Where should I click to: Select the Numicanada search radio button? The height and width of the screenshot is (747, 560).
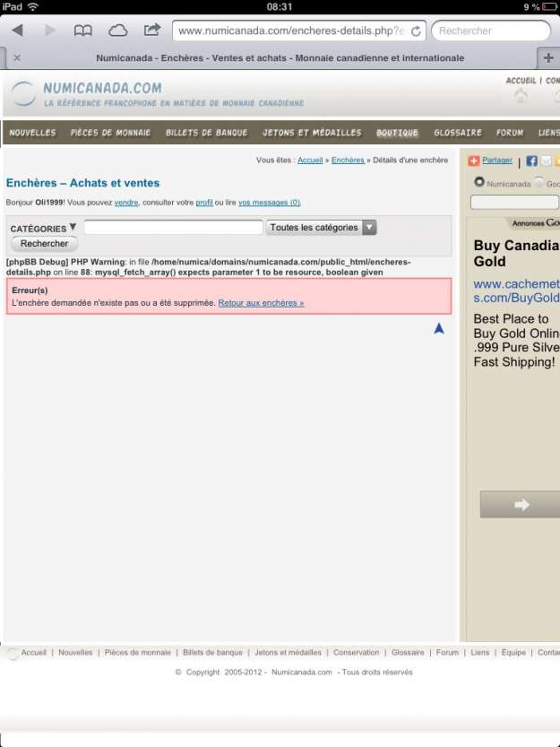479,182
